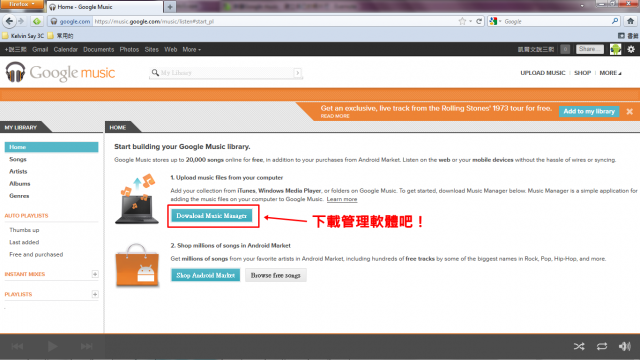Select Home in My Library sidebar
Viewport: 640px width, 360px height.
pyautogui.click(x=51, y=147)
